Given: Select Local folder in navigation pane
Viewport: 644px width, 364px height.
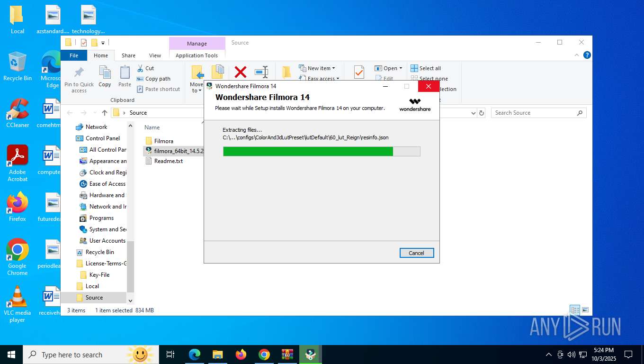Looking at the screenshot, I should [92, 286].
